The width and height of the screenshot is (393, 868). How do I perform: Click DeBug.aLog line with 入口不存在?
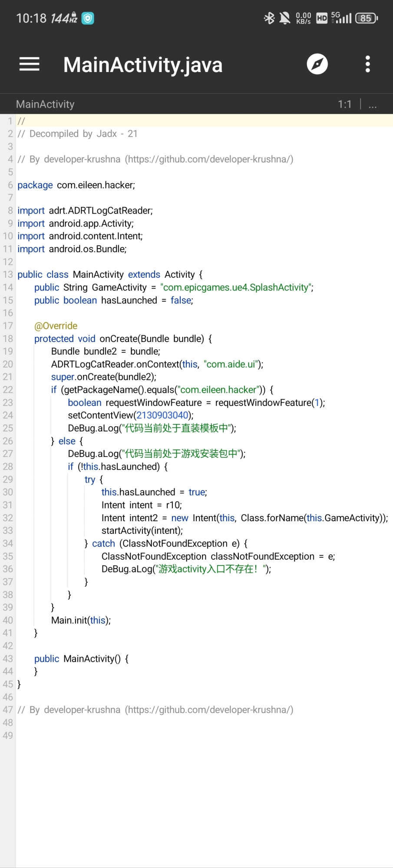pos(186,569)
